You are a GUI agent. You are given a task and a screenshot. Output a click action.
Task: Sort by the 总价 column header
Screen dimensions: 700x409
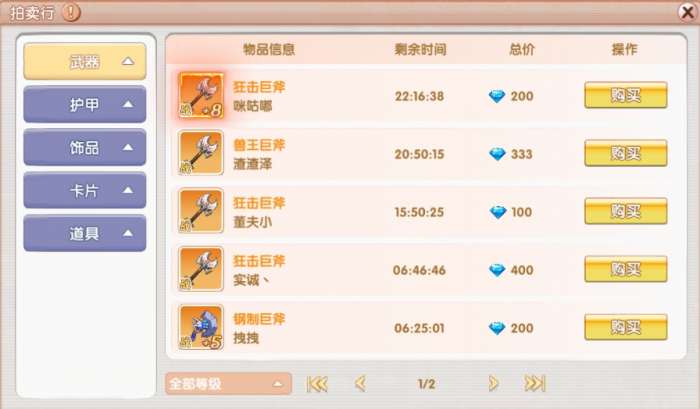pyautogui.click(x=522, y=49)
